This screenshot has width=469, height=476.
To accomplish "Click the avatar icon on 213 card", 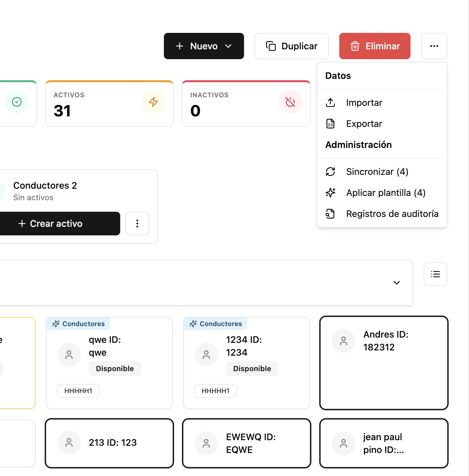I will 69,442.
